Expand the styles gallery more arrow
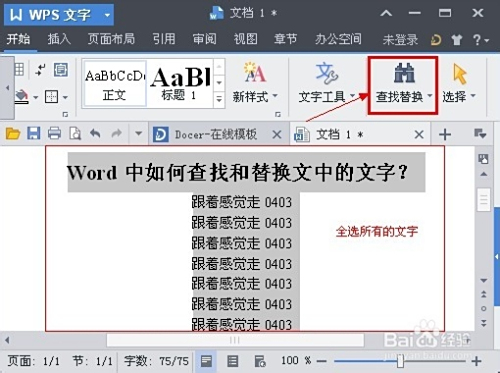Image resolution: width=500 pixels, height=373 pixels. [219, 99]
